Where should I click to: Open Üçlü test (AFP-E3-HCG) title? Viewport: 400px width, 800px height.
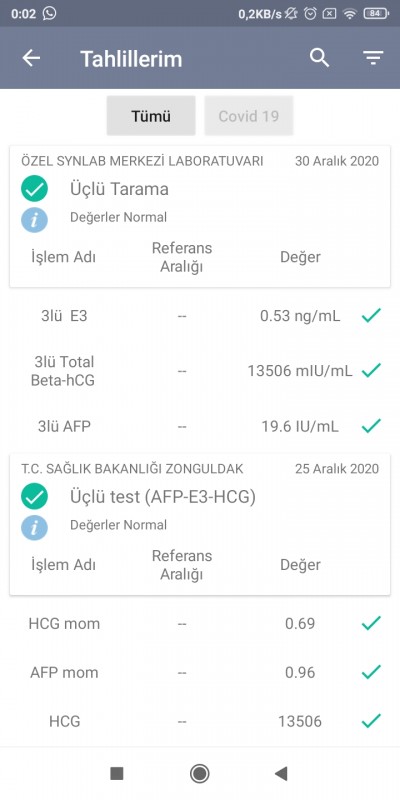coord(163,496)
